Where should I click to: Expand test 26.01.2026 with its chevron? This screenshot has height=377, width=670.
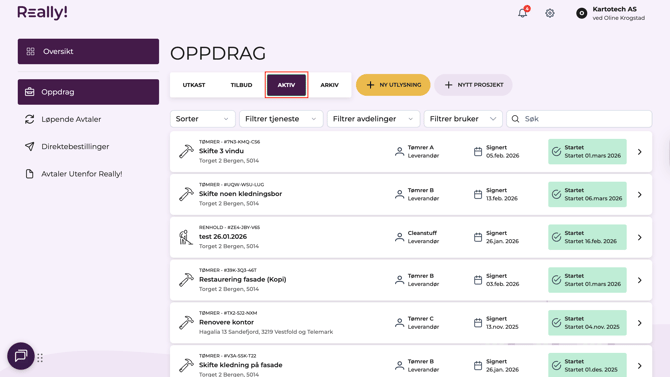click(640, 237)
